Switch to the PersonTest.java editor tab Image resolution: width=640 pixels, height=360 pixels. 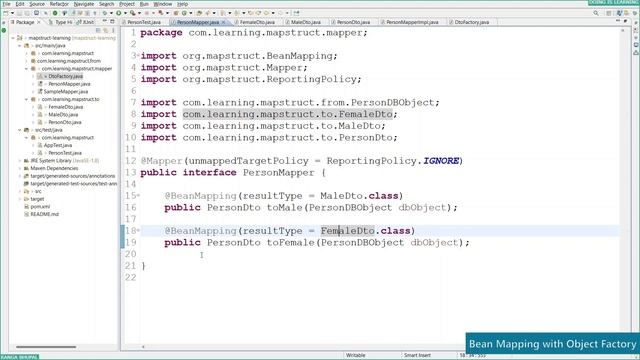click(144, 22)
